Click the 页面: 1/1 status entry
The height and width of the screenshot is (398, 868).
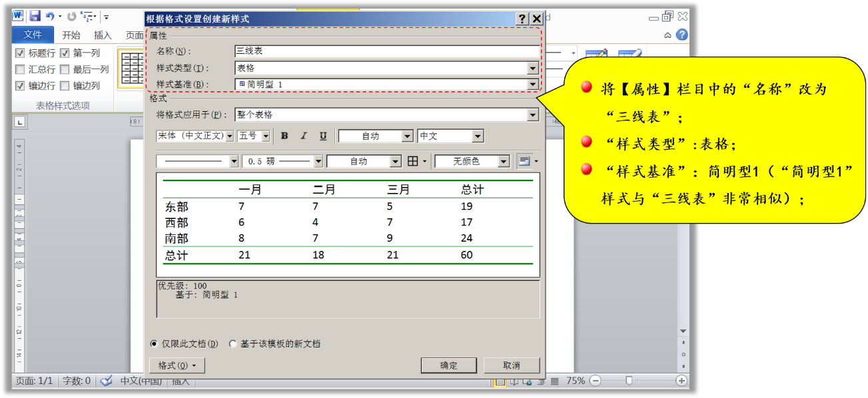34,381
